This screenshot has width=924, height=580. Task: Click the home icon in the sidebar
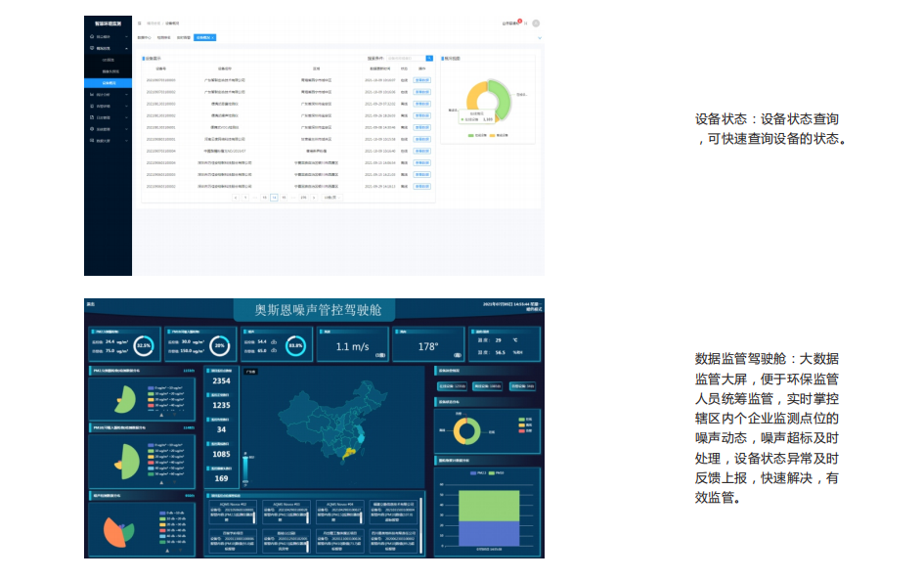click(92, 36)
